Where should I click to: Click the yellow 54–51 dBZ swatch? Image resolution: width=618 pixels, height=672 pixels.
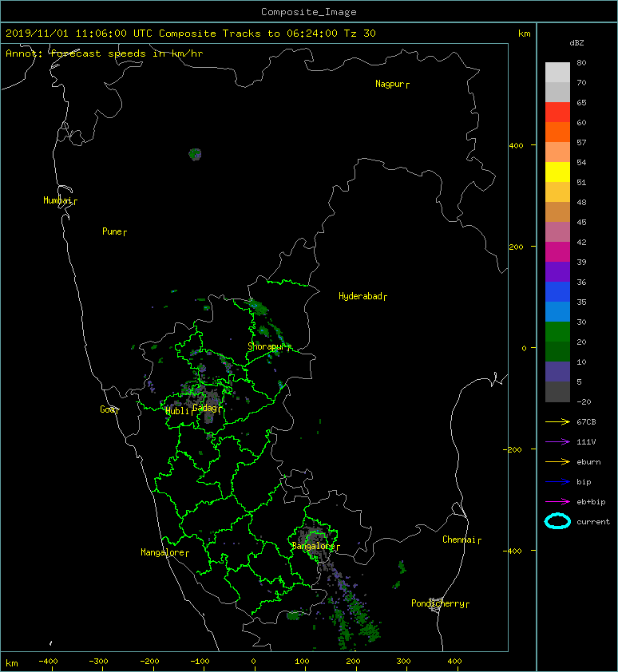[x=557, y=172]
